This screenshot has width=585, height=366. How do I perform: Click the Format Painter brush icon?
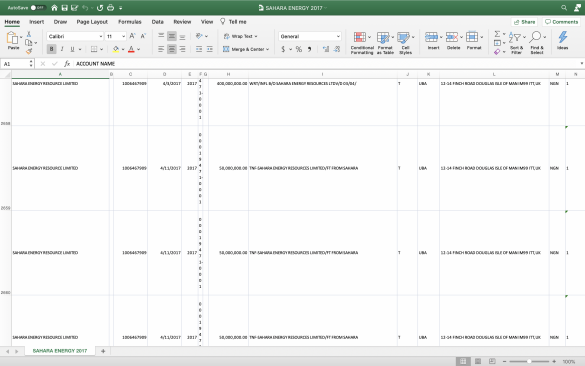pyautogui.click(x=29, y=51)
